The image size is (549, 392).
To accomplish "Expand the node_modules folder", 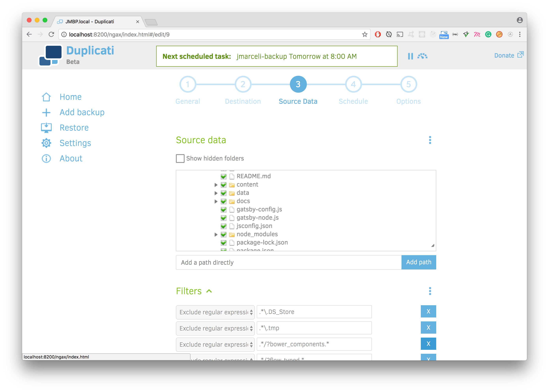I will 216,234.
